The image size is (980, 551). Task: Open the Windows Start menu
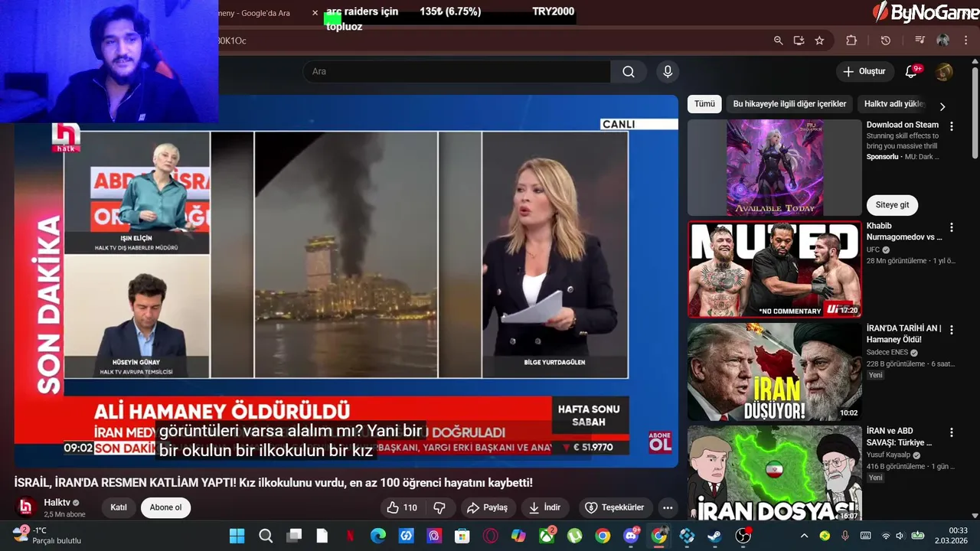(237, 536)
